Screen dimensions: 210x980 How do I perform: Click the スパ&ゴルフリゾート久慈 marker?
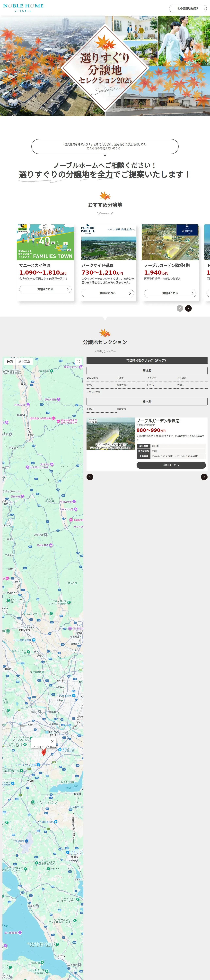[x=51, y=613]
